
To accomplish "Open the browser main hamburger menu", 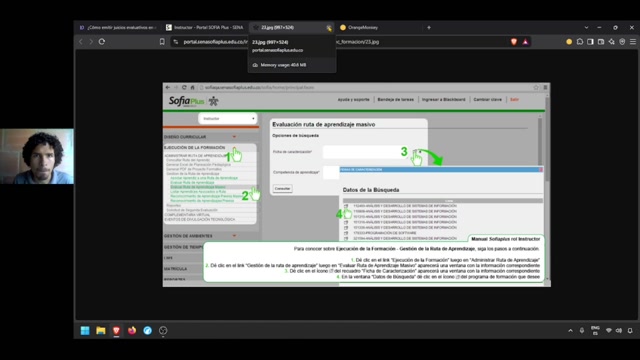I will (x=633, y=42).
